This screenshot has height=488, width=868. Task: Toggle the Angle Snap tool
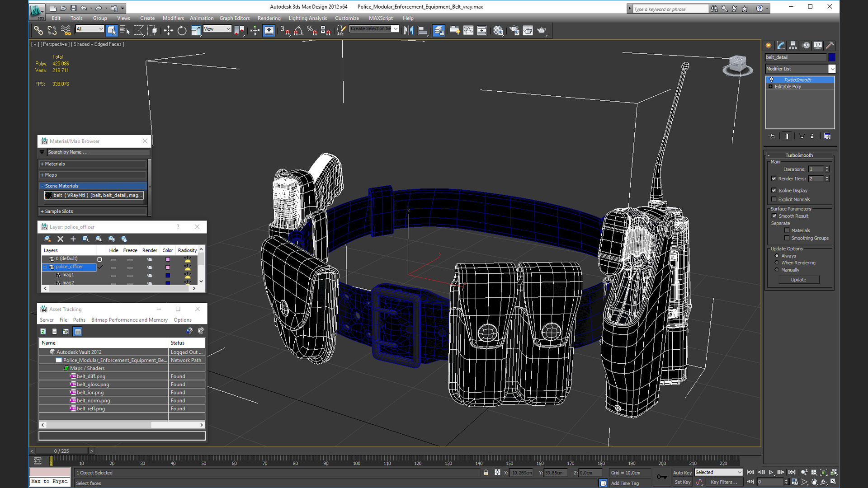pyautogui.click(x=298, y=30)
